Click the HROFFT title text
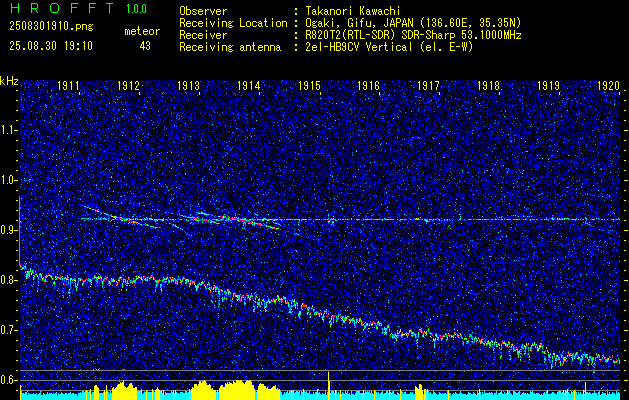 coord(62,8)
